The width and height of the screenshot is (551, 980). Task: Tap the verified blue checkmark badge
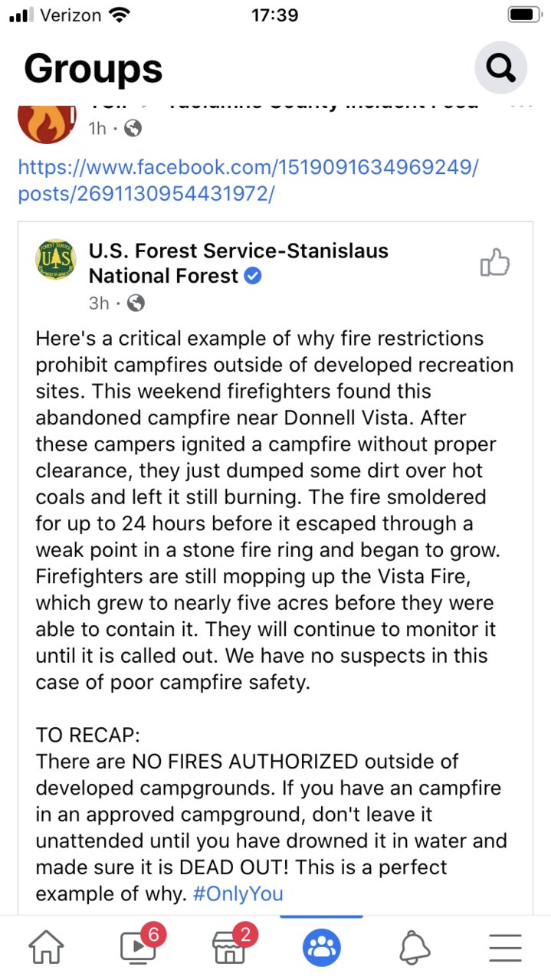click(x=253, y=276)
